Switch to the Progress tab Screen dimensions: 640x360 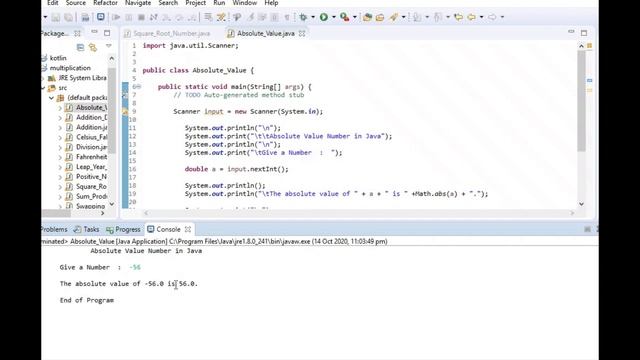(x=123, y=229)
